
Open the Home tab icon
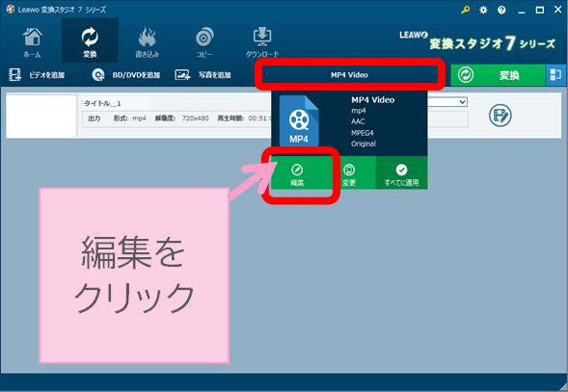pyautogui.click(x=32, y=41)
